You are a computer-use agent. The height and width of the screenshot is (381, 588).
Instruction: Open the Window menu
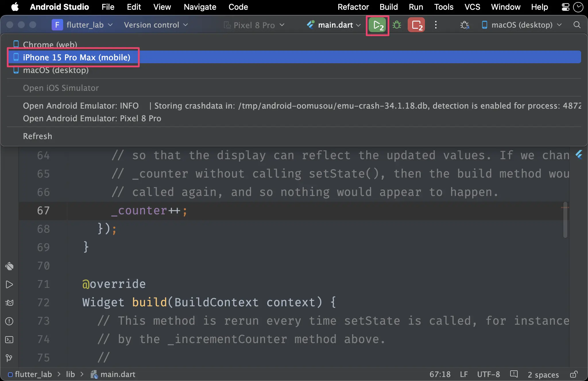coord(506,7)
